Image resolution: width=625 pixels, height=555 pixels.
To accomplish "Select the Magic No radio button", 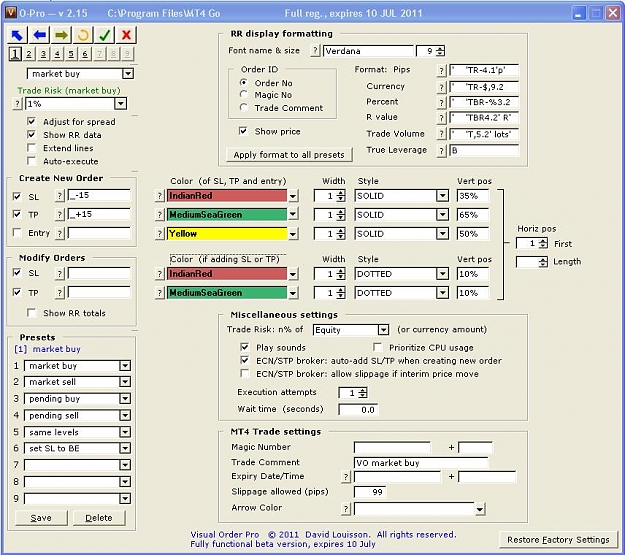I will [x=244, y=95].
